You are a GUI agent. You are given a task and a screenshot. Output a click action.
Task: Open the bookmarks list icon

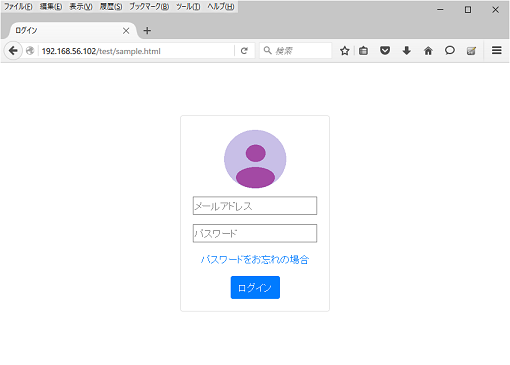(363, 51)
